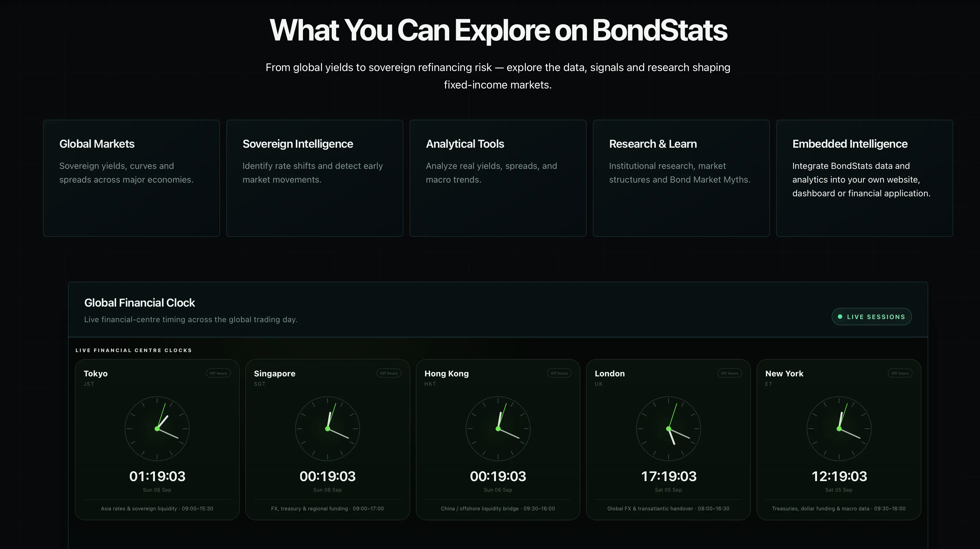The image size is (980, 549).
Task: Click the New York city name heading
Action: (785, 374)
